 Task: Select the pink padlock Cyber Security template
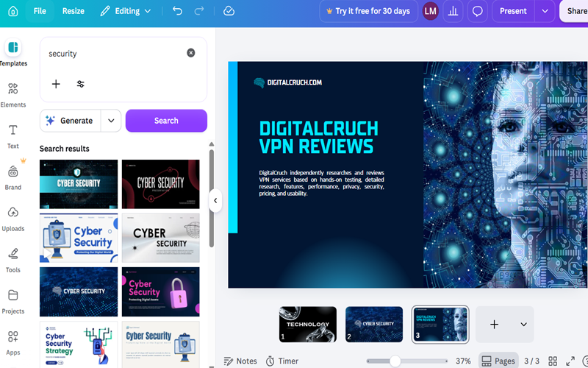pos(160,291)
